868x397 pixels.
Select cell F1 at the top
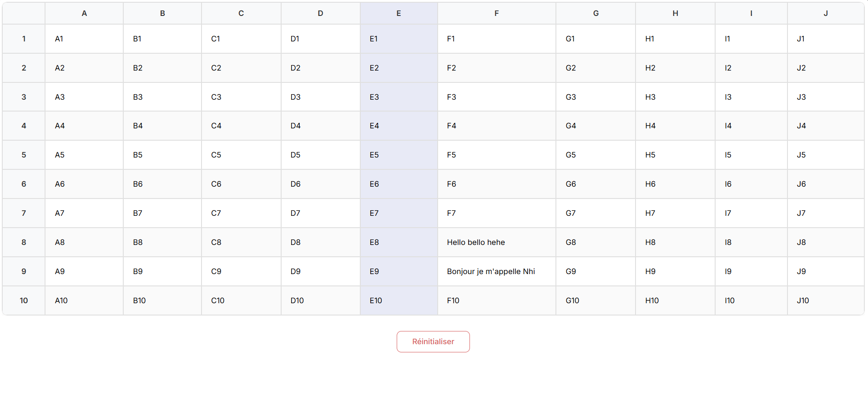click(x=496, y=39)
